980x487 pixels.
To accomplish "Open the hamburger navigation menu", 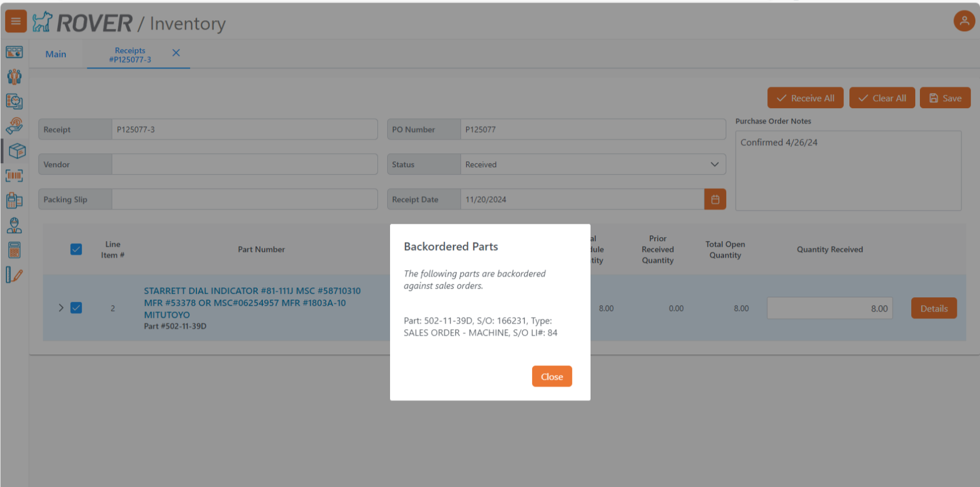I will point(16,21).
